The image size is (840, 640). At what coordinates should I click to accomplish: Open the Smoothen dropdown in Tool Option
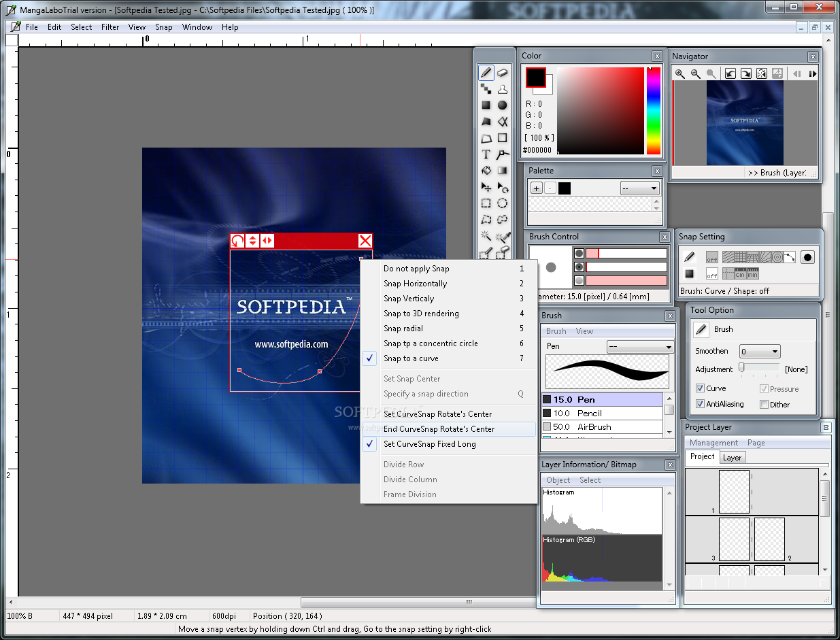760,352
